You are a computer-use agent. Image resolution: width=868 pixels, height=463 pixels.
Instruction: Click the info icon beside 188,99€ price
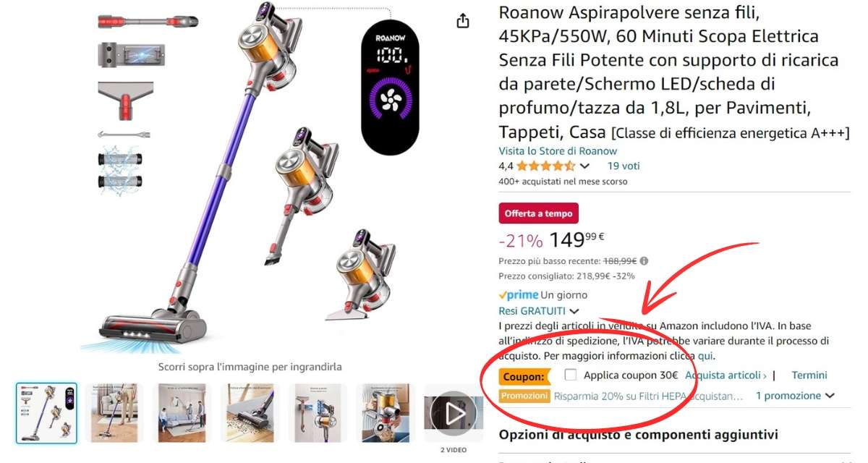pyautogui.click(x=644, y=261)
